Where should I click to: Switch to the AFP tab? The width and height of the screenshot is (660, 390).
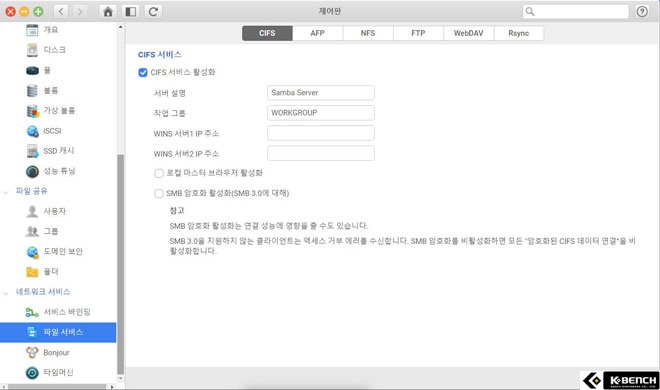pos(317,33)
